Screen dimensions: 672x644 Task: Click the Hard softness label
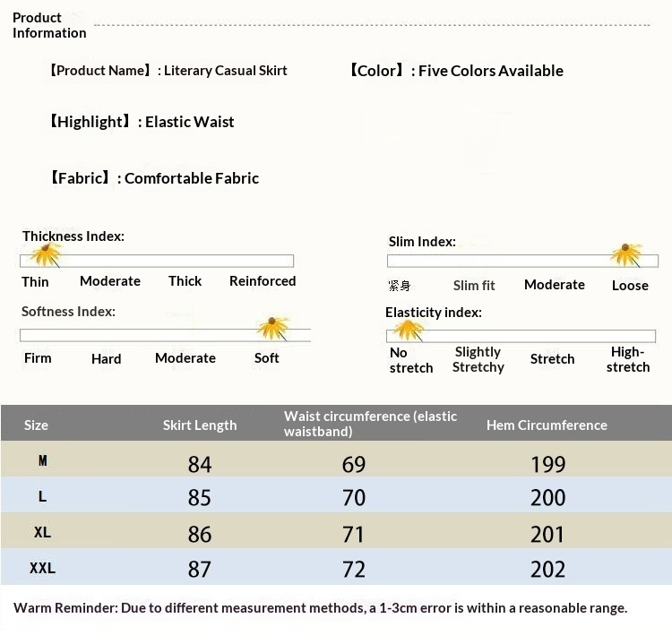pyautogui.click(x=106, y=358)
